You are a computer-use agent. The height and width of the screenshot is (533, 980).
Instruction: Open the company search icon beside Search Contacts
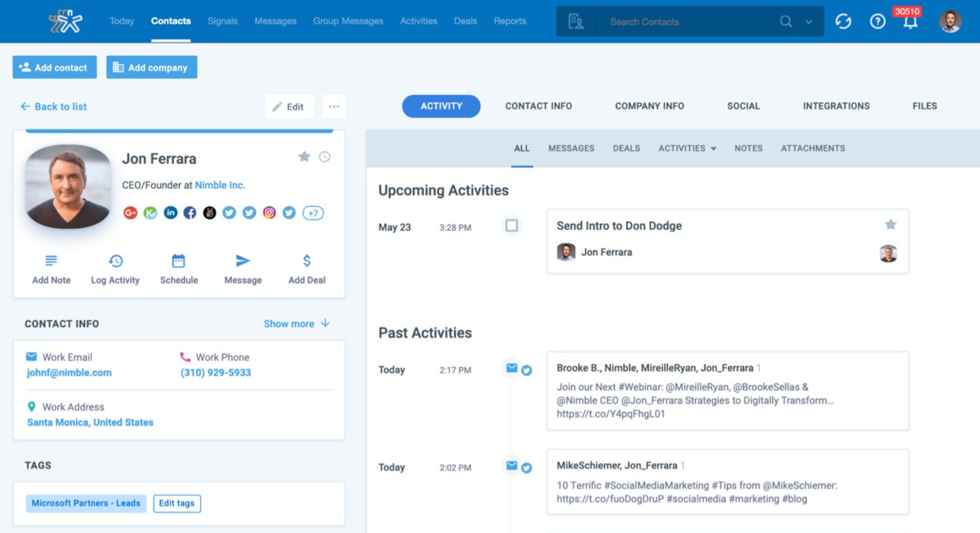[576, 22]
